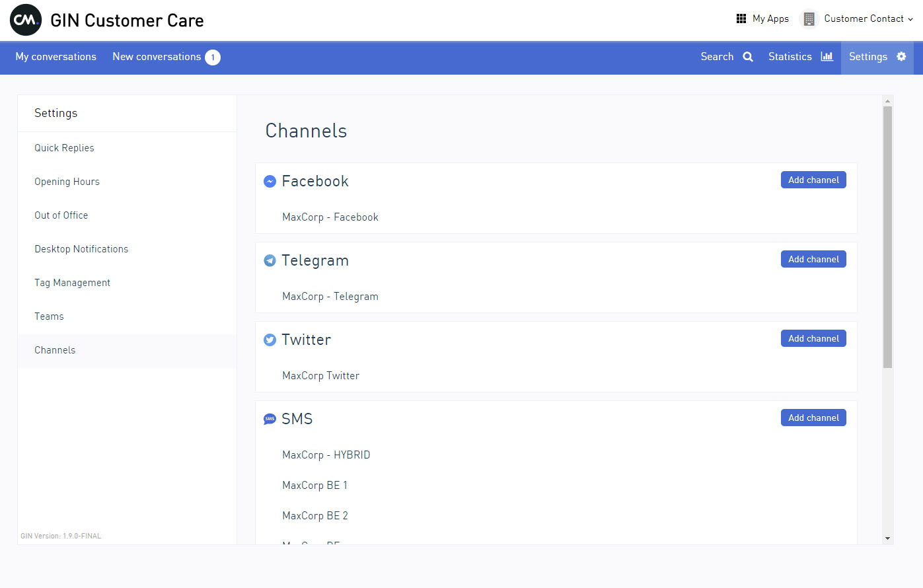The height and width of the screenshot is (588, 923).
Task: Click the vertical scrollbar thumb
Action: (887, 237)
